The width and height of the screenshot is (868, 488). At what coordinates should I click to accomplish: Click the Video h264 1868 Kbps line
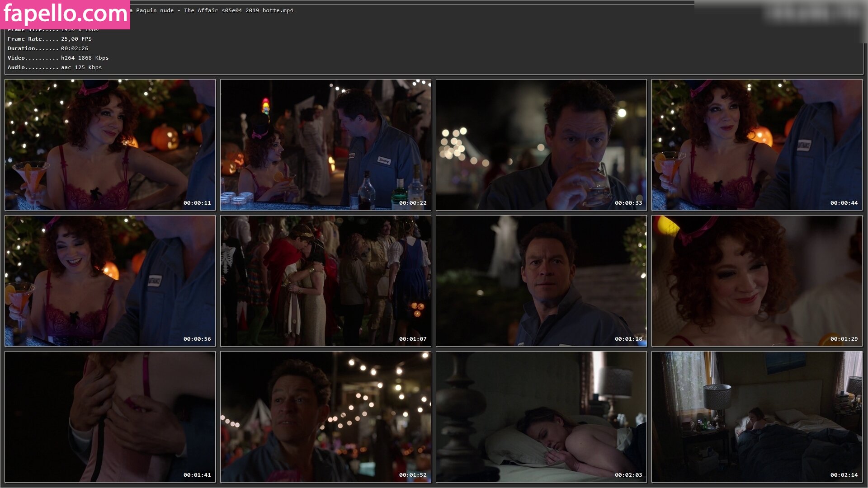point(58,58)
